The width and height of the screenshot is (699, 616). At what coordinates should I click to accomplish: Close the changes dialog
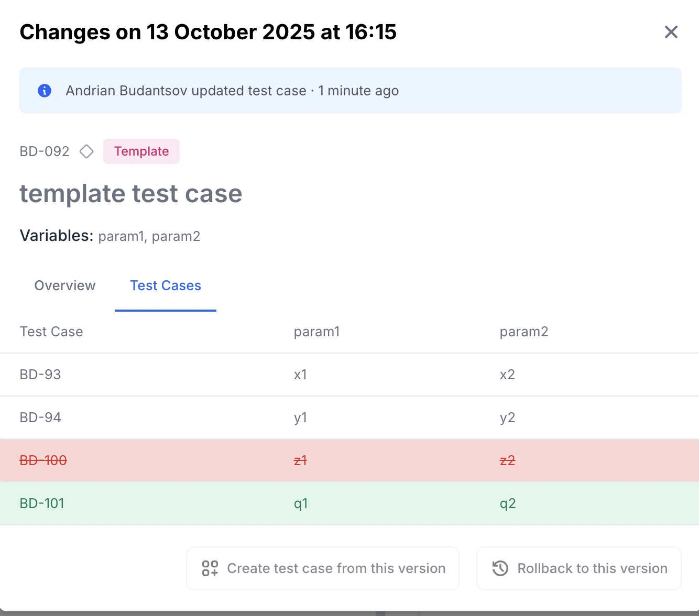pyautogui.click(x=671, y=32)
